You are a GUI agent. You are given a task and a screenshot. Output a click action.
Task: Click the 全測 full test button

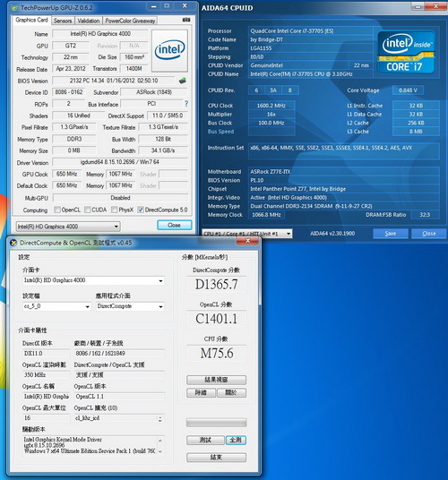[x=236, y=441]
